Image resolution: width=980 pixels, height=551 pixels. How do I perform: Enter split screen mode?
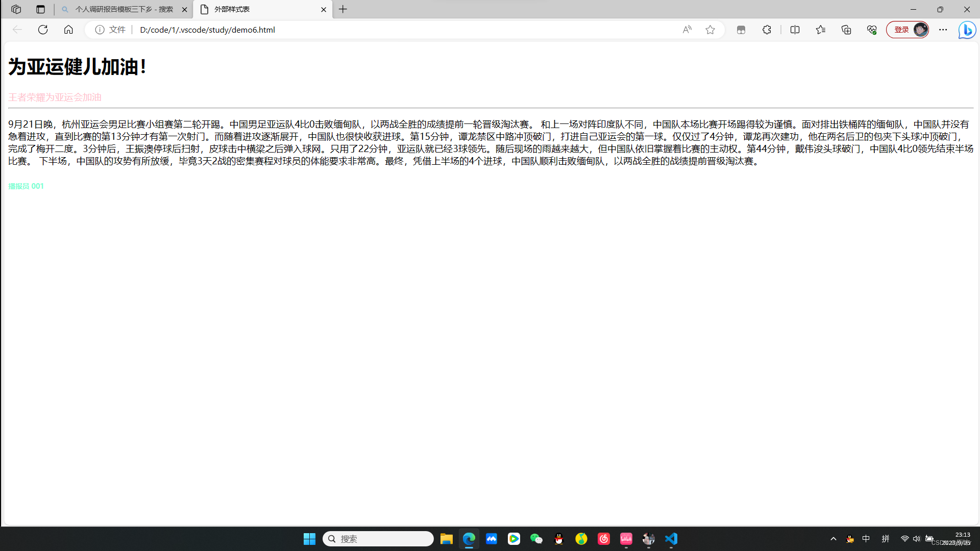click(x=795, y=30)
